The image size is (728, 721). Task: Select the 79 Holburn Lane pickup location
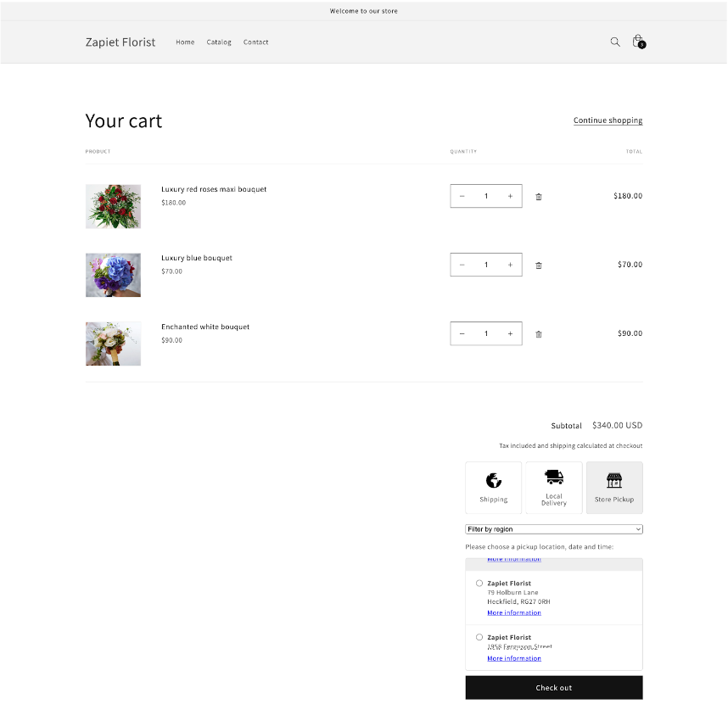[479, 584]
